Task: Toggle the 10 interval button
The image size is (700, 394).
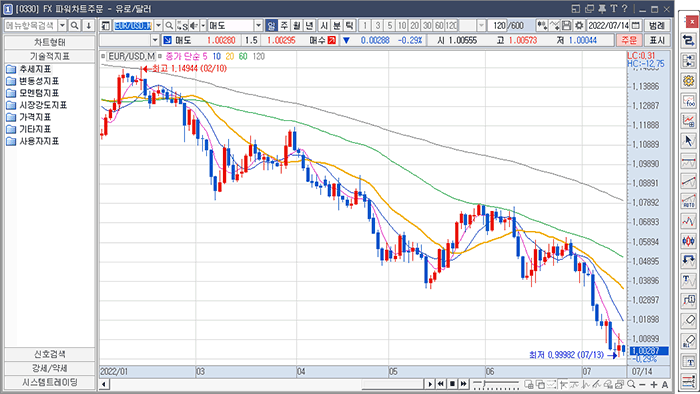Action: click(x=402, y=26)
